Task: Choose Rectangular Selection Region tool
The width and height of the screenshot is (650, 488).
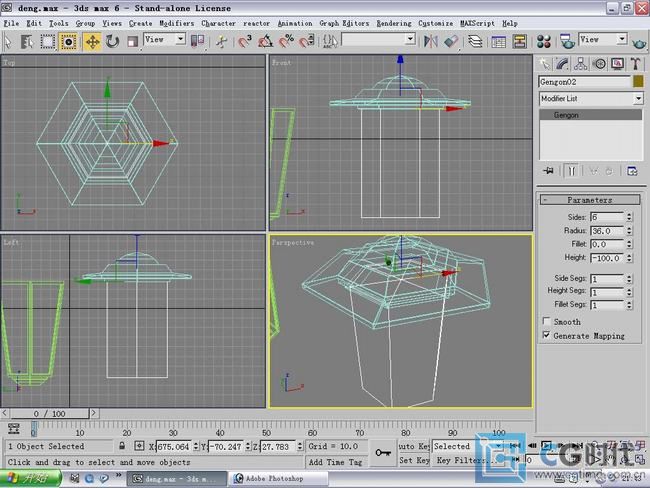Action: click(x=47, y=41)
